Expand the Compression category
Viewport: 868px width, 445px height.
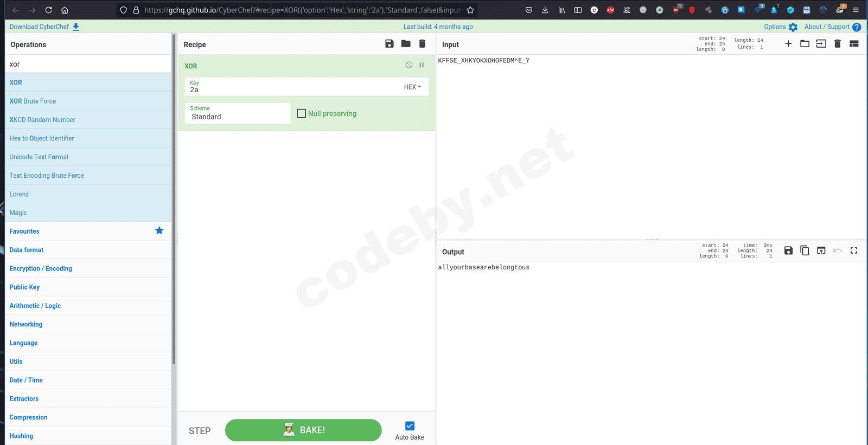click(88, 417)
